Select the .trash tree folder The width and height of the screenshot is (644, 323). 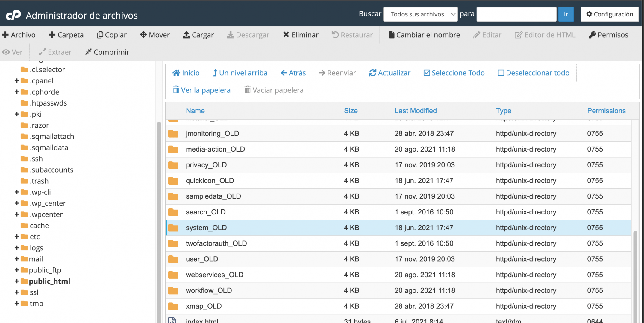(x=39, y=181)
